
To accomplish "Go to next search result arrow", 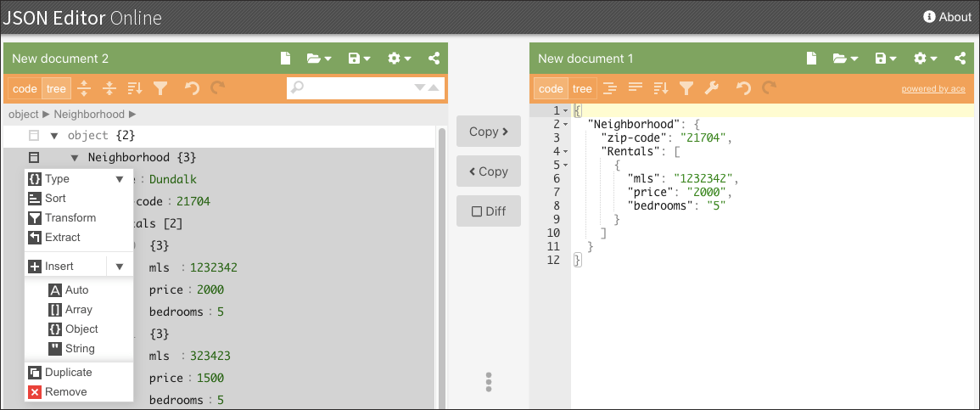I will (420, 88).
